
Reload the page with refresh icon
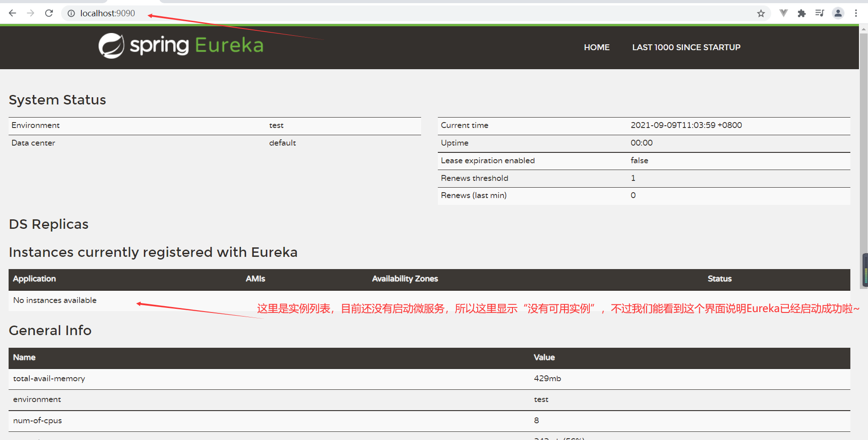(49, 13)
